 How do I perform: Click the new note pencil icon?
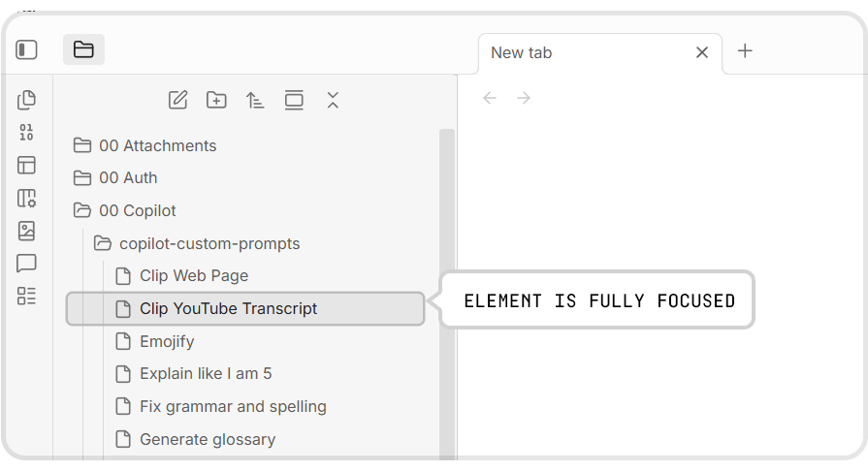[177, 100]
